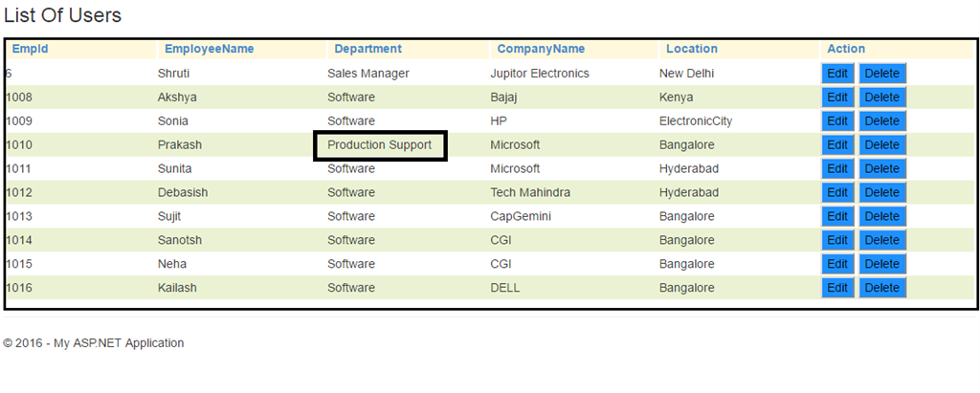Delete the Sujit entry
Viewport: 980px width, 393px height.
pyautogui.click(x=881, y=217)
